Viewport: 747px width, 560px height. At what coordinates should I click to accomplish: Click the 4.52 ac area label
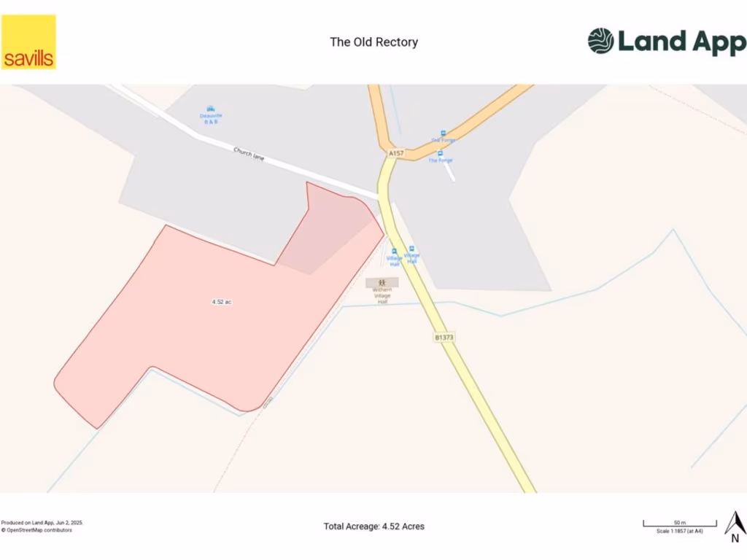pos(222,302)
